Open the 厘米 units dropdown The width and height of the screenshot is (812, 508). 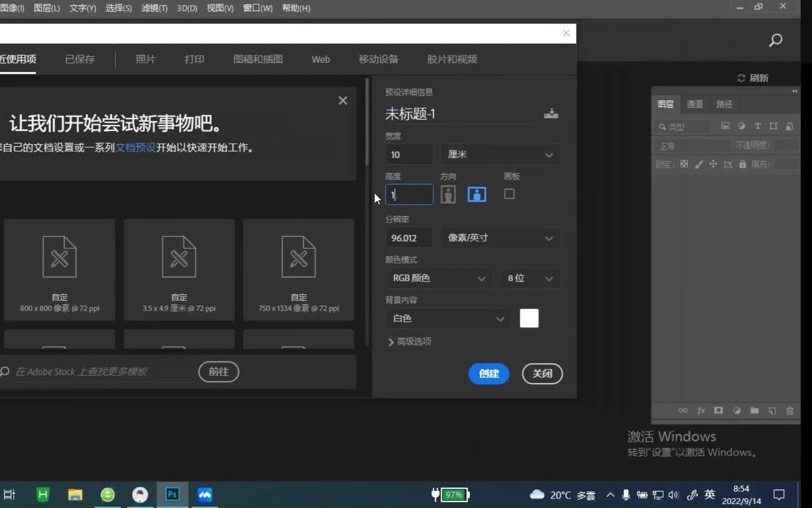[500, 154]
